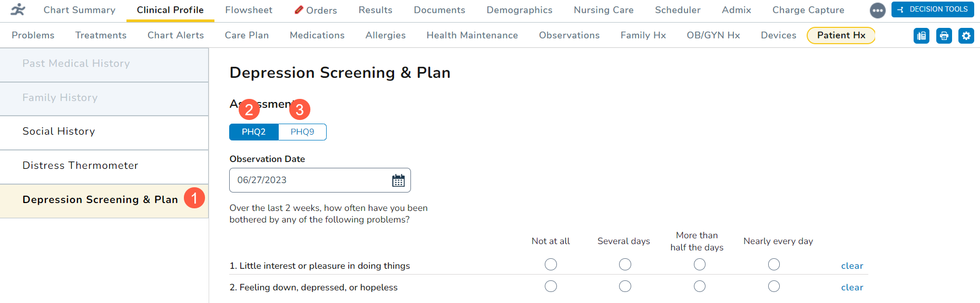The width and height of the screenshot is (980, 303).
Task: Select 'Not at all' for little interest
Action: tap(551, 265)
